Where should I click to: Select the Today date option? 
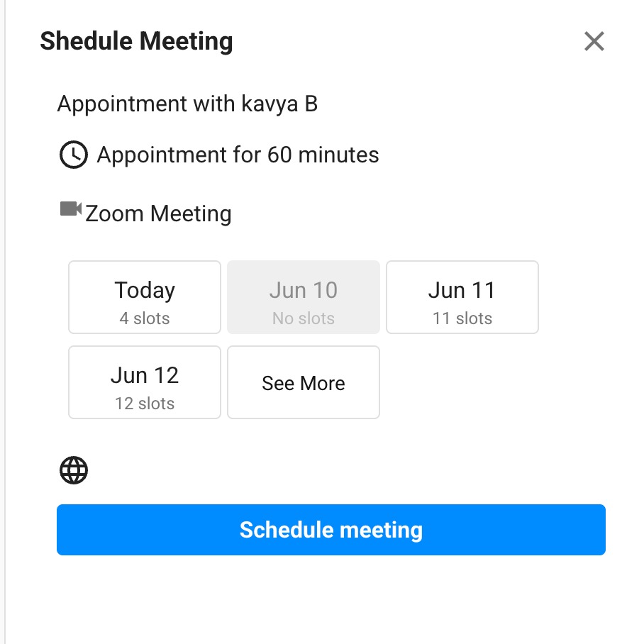coord(145,297)
